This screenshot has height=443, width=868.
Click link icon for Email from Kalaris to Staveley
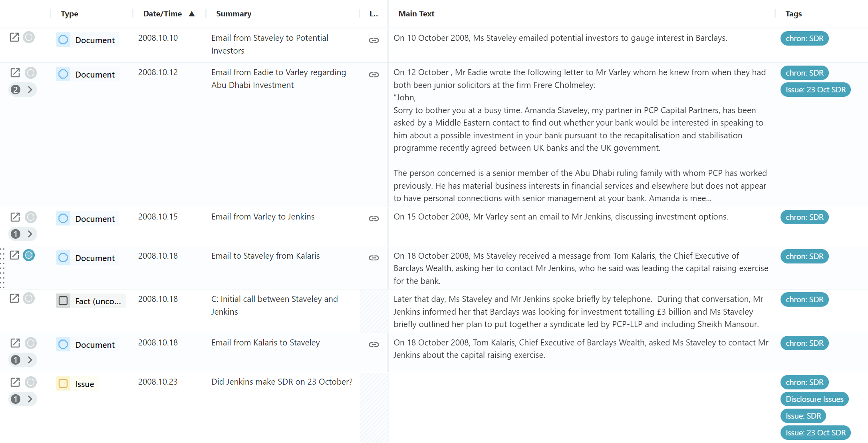pos(374,345)
